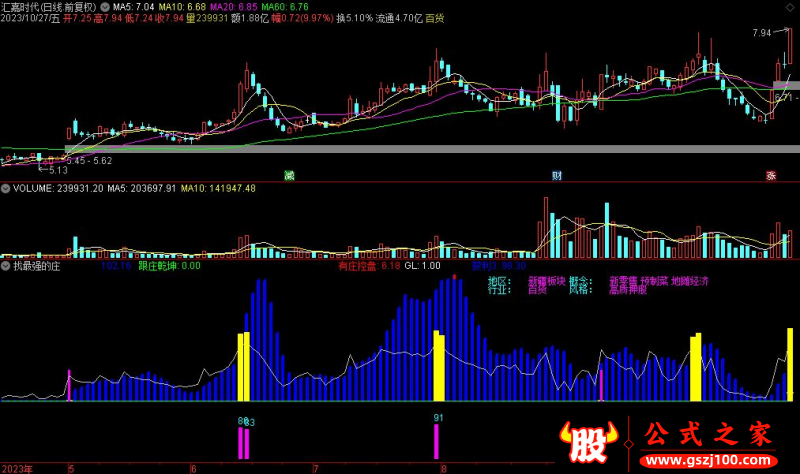The width and height of the screenshot is (800, 474).
Task: Click the MA10: 6.68 label
Action: [x=182, y=7]
